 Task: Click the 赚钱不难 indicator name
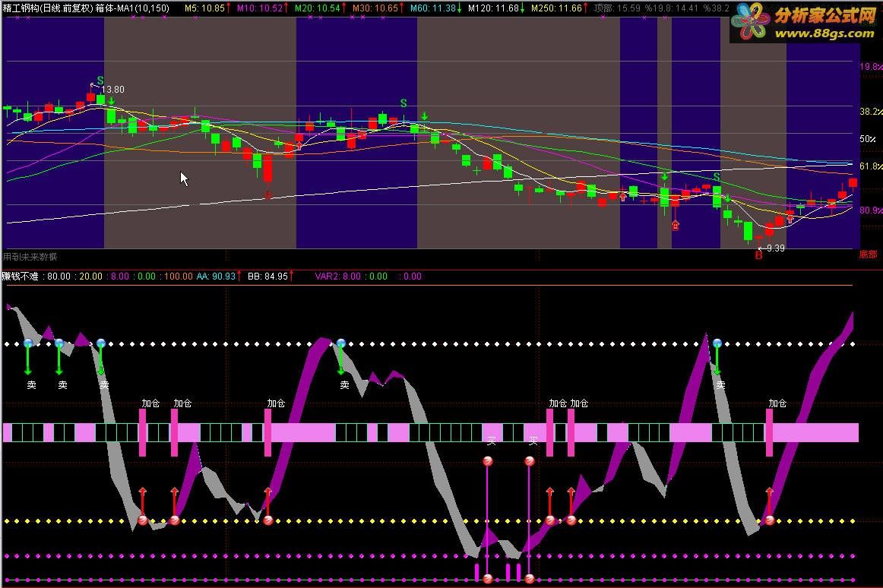pos(21,276)
